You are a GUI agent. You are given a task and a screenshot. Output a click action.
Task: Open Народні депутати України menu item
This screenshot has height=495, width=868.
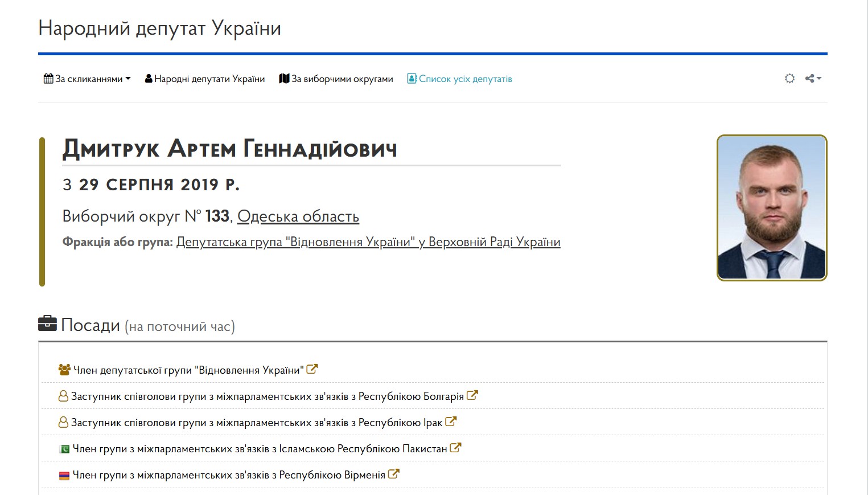click(205, 79)
